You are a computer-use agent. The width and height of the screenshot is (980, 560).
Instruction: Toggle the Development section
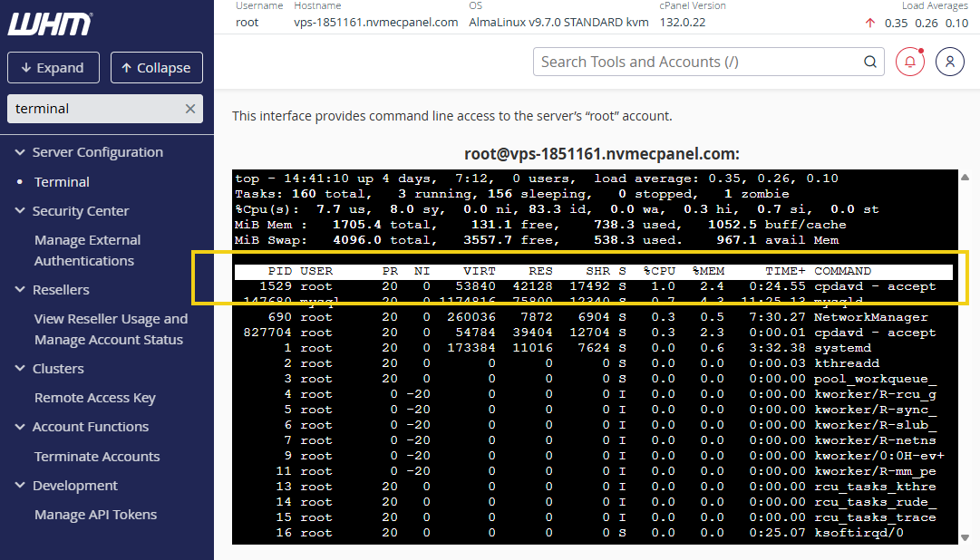pos(20,486)
